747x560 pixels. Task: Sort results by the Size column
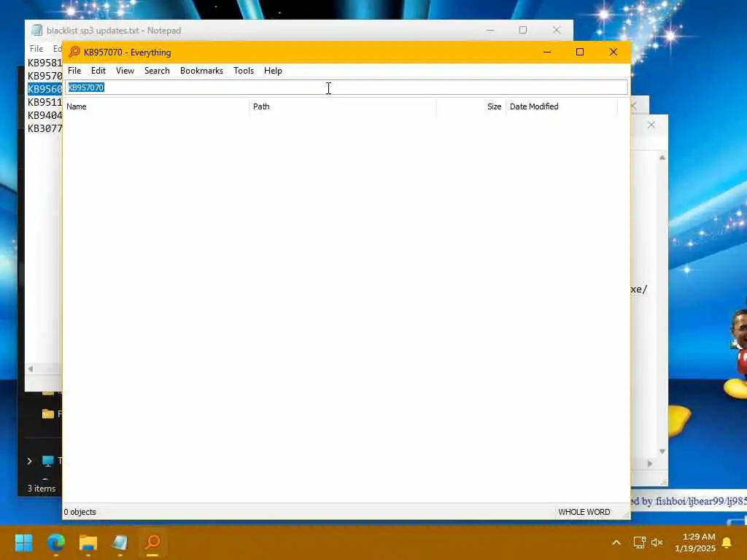(471, 106)
